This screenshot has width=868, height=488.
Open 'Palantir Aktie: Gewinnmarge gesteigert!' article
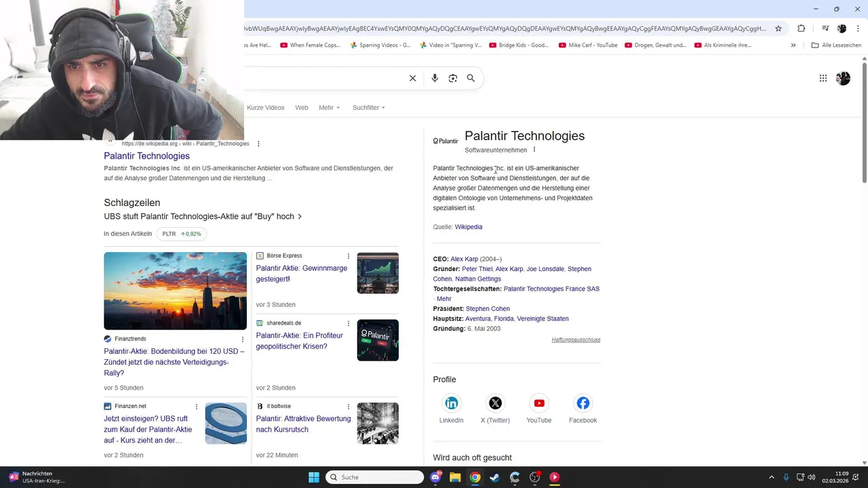pyautogui.click(x=302, y=273)
